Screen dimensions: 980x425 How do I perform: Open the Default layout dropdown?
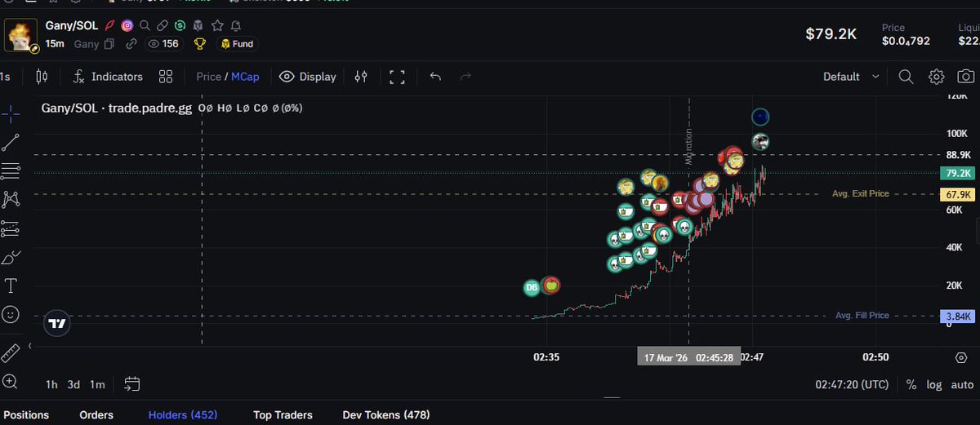pyautogui.click(x=851, y=77)
